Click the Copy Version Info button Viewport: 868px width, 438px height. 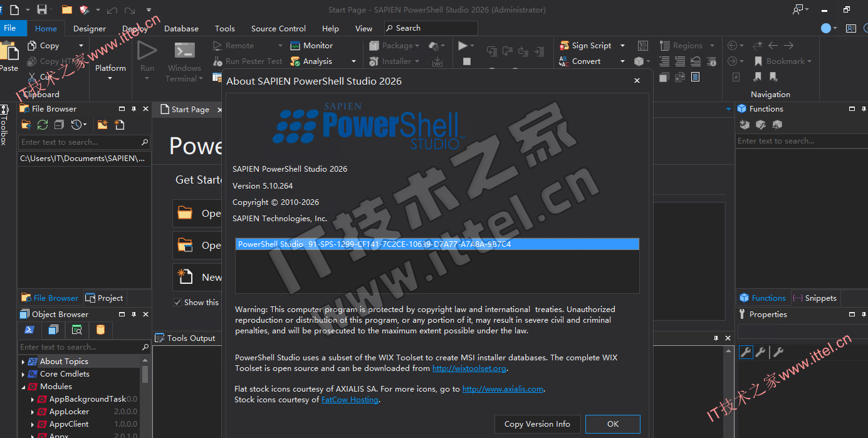click(x=537, y=424)
